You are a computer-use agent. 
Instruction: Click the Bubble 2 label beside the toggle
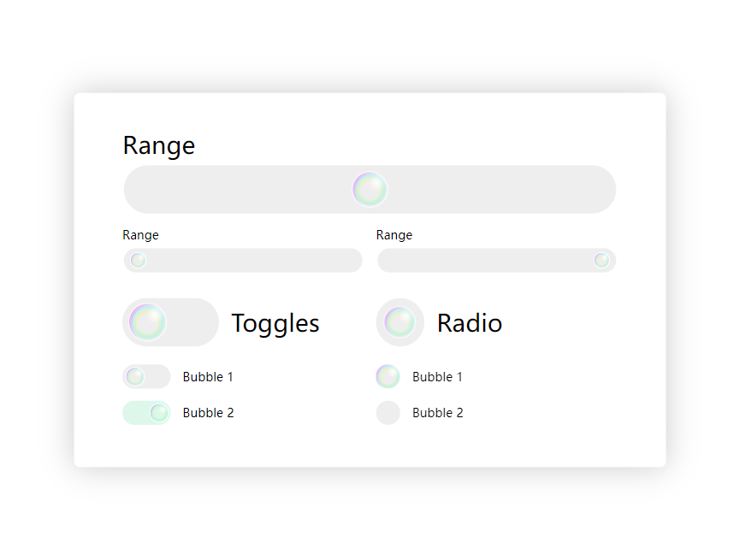coord(208,413)
